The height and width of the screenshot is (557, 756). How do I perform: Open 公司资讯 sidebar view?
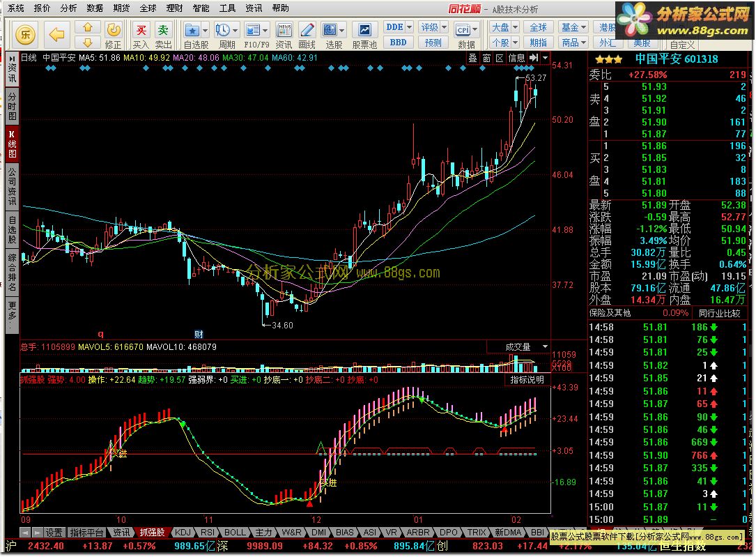click(12, 187)
